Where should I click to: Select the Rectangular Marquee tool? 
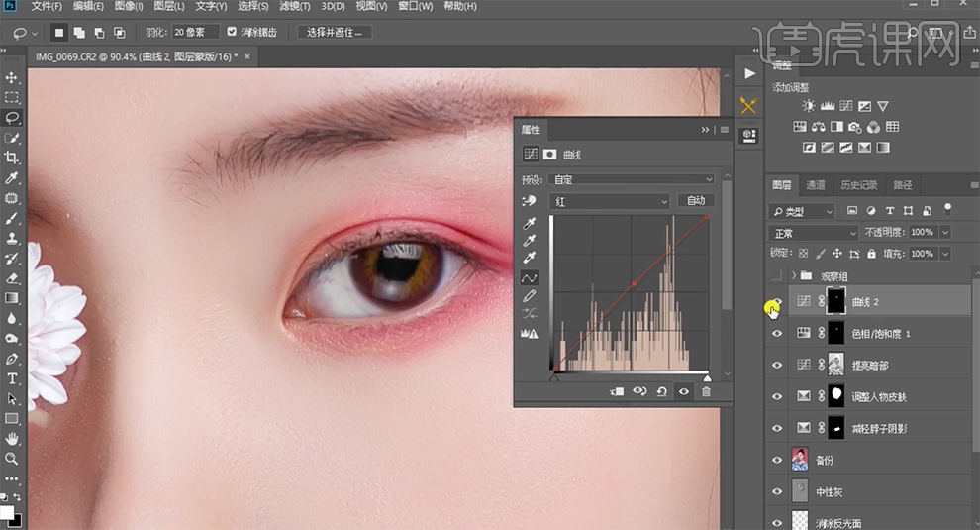[x=11, y=98]
